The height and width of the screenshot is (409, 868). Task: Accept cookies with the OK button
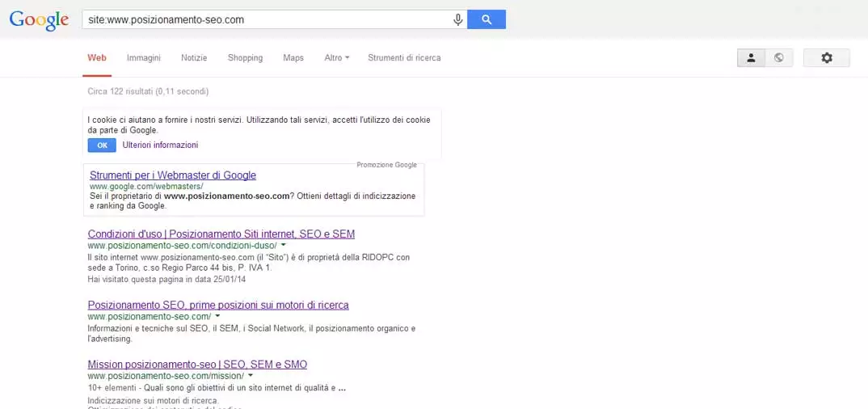(x=102, y=145)
